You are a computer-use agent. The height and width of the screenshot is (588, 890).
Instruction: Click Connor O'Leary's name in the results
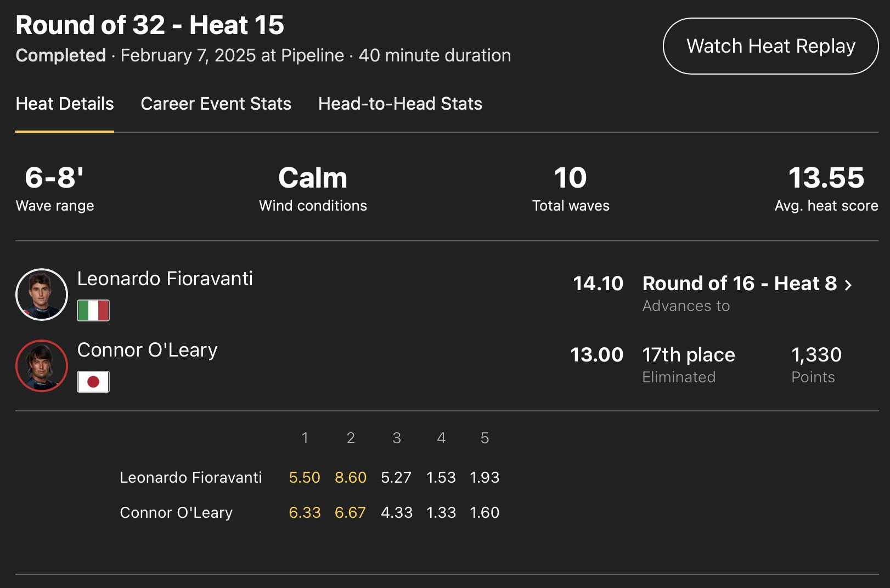click(x=147, y=350)
